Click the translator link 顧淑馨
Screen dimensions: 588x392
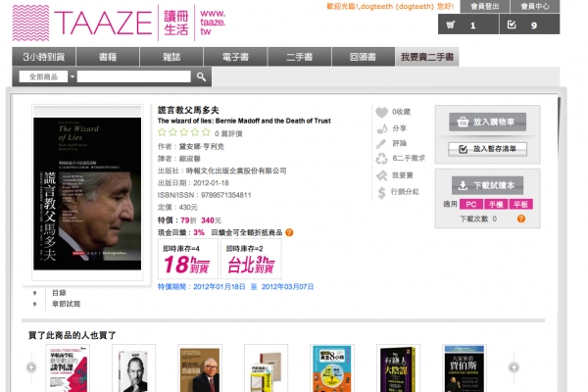coord(190,159)
